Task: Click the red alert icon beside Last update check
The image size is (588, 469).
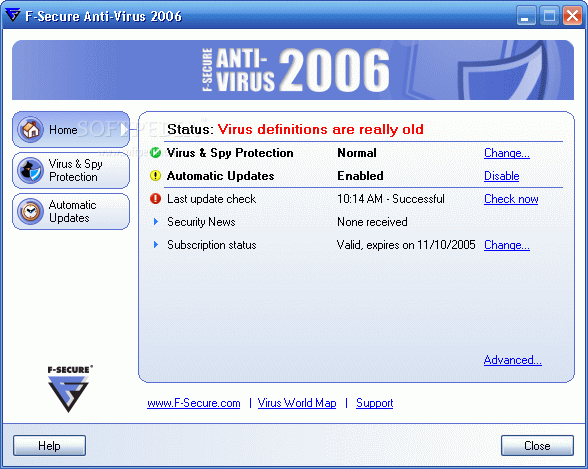Action: point(155,198)
